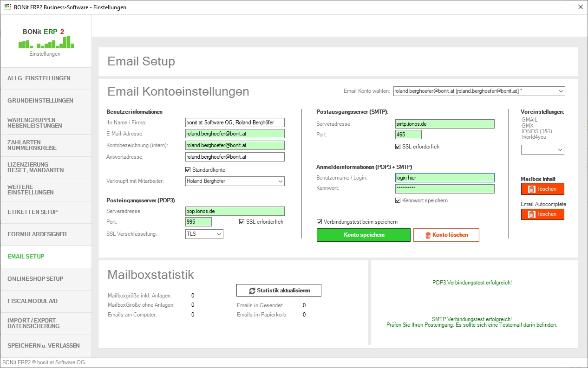Image resolution: width=588 pixels, height=368 pixels.
Task: Click the BONit app icon in title bar
Action: [x=7, y=7]
